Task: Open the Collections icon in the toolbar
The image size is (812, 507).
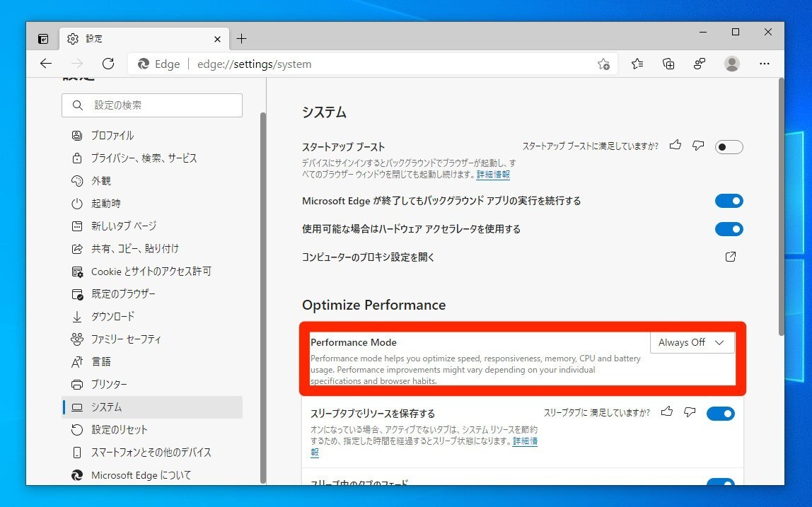Action: tap(668, 64)
